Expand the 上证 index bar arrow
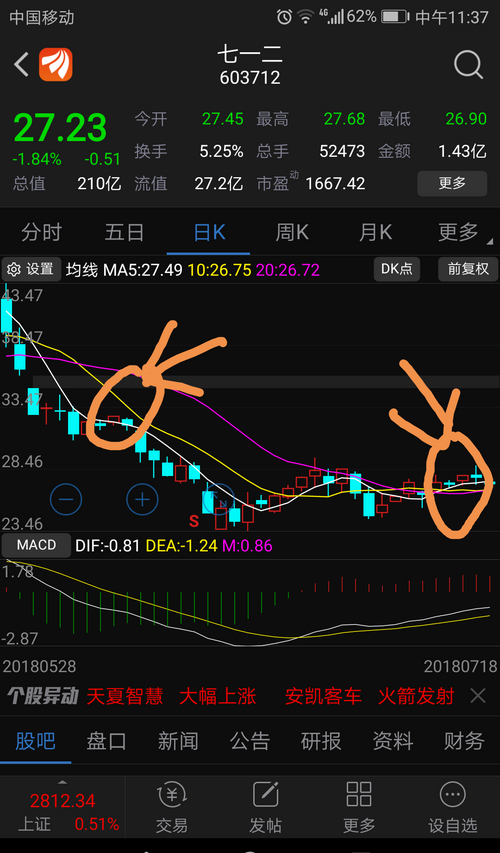 (63, 782)
